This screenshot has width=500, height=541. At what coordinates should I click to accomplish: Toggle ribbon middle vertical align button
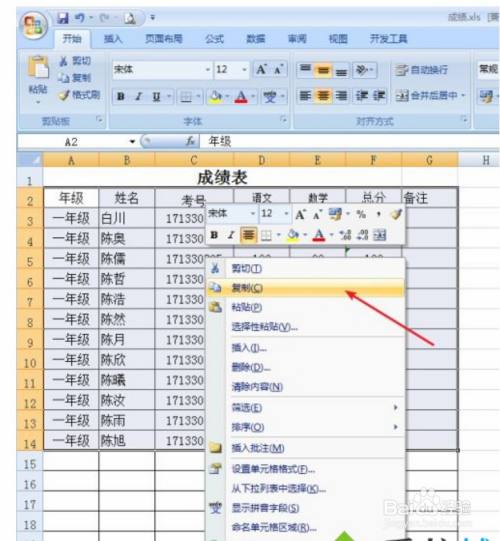pyautogui.click(x=323, y=70)
